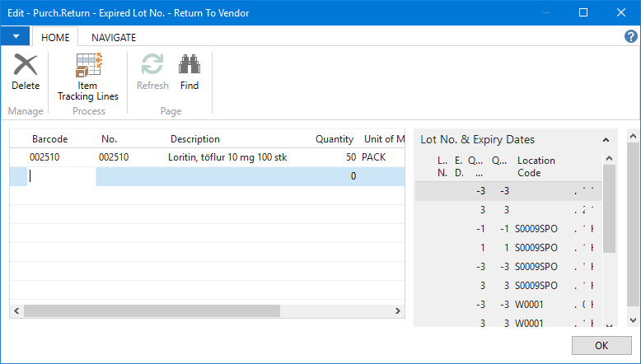Screen dimensions: 641x364
Task: Click the Barcode column header
Action: click(x=49, y=139)
